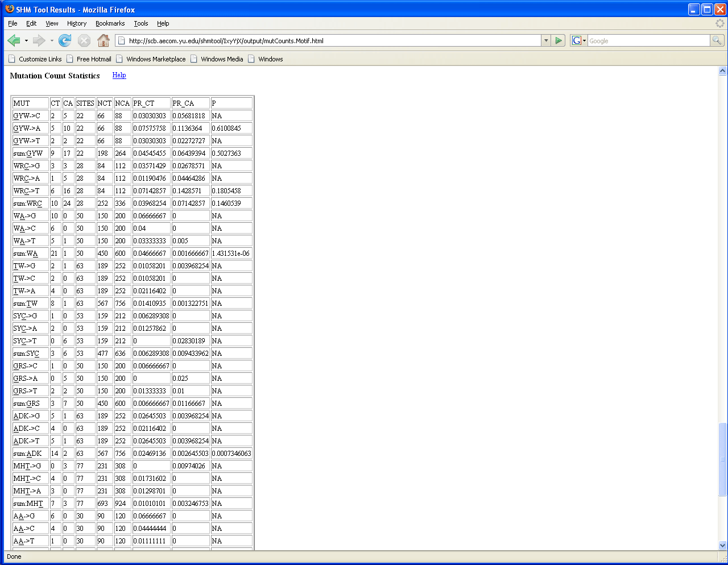
Task: Open the Windows Marketplace bookmark
Action: click(x=156, y=59)
